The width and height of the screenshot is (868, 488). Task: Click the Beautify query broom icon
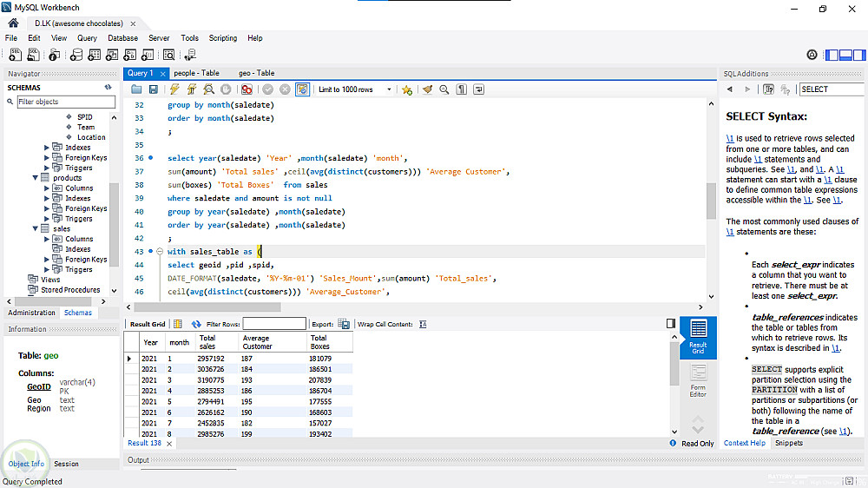427,89
